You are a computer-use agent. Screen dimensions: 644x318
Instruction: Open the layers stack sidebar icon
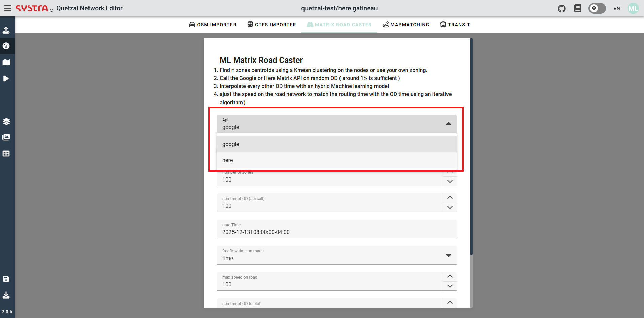pyautogui.click(x=6, y=121)
